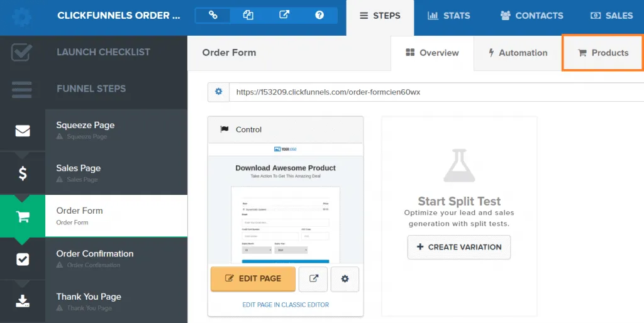
Task: Select the Thank You Page step
Action: pos(116,302)
